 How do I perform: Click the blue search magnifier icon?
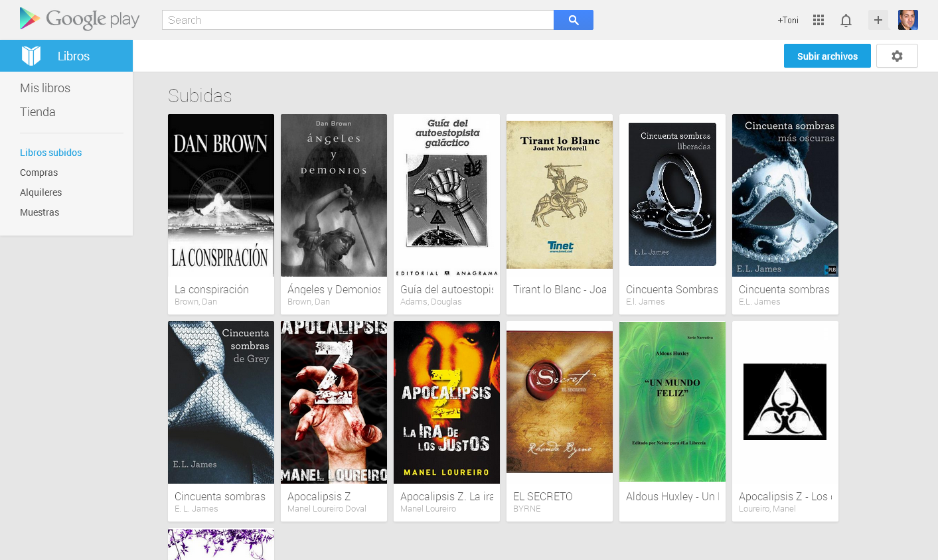click(573, 20)
